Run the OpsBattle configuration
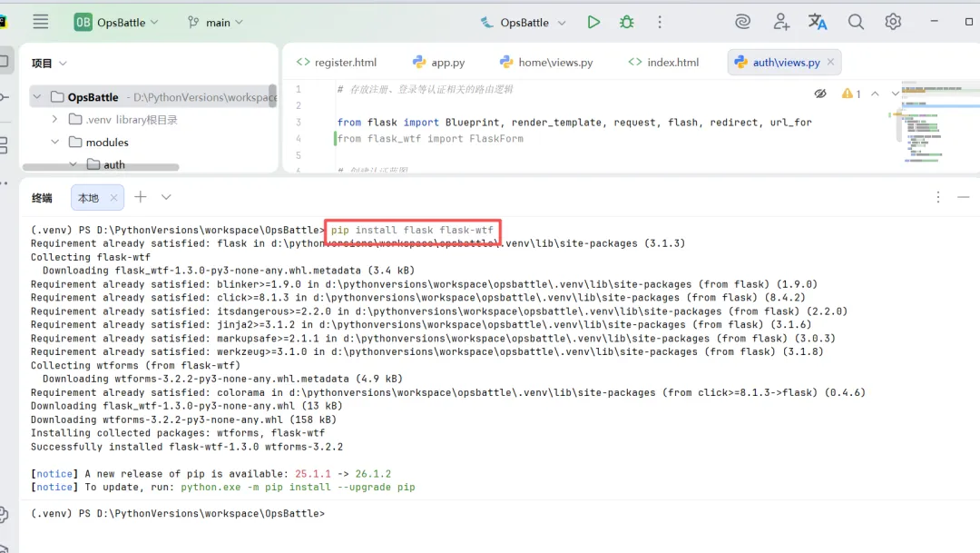 593,22
